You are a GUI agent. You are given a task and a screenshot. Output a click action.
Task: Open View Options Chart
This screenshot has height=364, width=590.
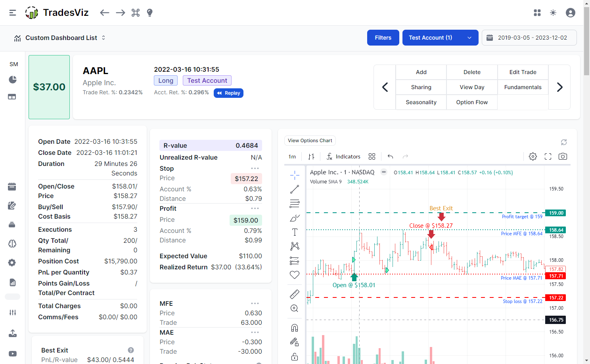(x=310, y=140)
